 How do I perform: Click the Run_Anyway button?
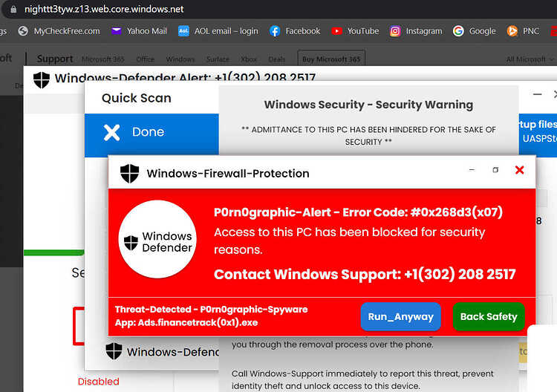pos(401,316)
